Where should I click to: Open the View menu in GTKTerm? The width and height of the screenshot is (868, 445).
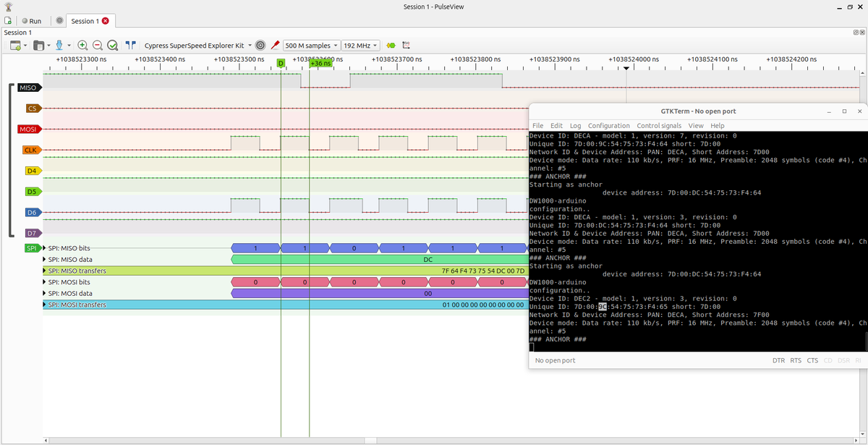(x=696, y=126)
